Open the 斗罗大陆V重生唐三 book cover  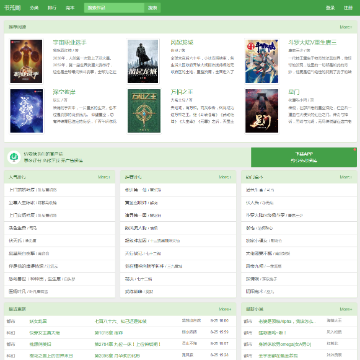tap(261, 61)
